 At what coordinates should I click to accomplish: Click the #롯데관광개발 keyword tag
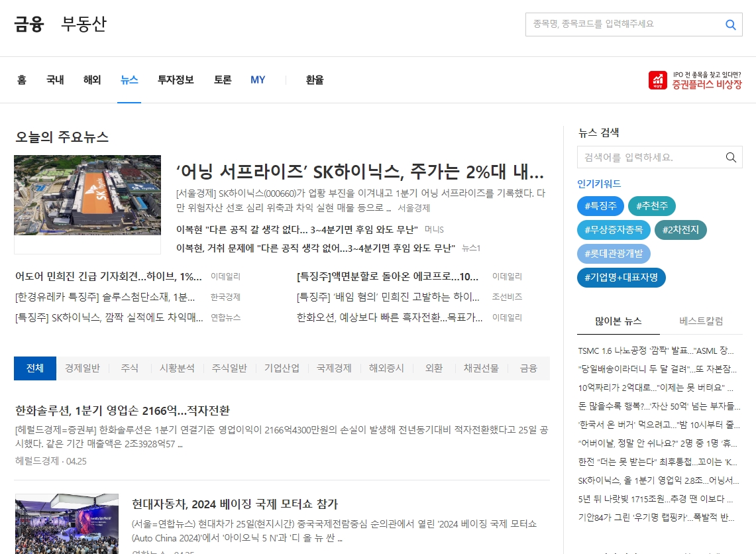click(x=614, y=254)
